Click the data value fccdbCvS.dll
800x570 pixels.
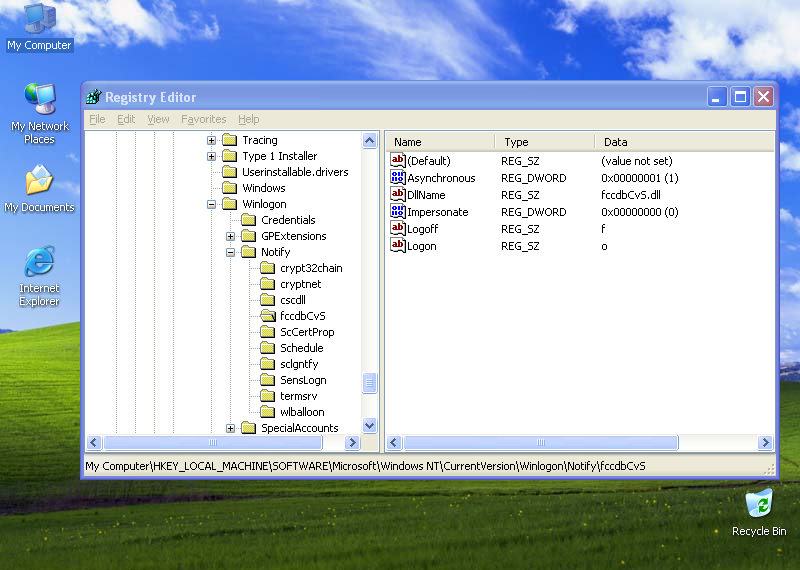point(631,195)
